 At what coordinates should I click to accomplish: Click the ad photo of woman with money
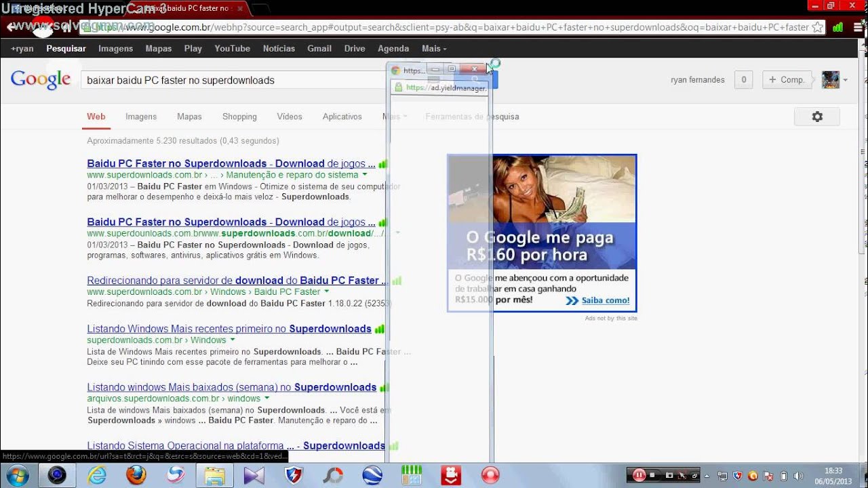tap(541, 188)
